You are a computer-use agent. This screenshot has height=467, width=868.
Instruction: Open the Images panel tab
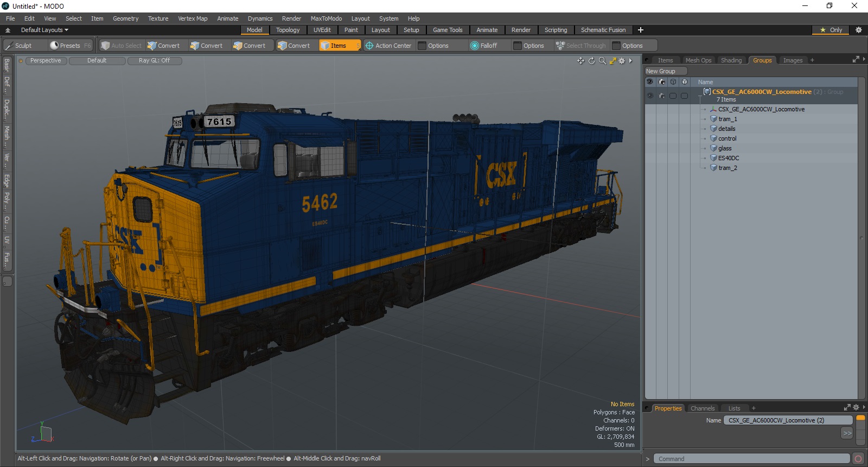pyautogui.click(x=793, y=60)
